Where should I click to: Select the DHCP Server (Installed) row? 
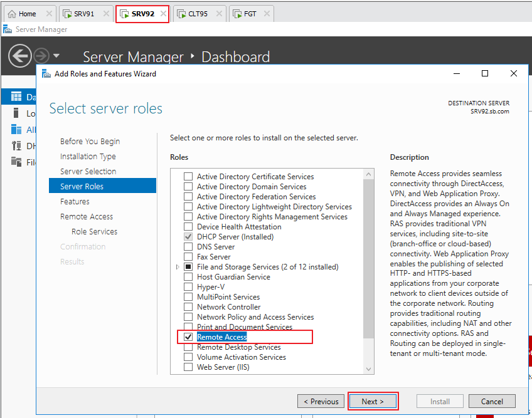(x=235, y=237)
